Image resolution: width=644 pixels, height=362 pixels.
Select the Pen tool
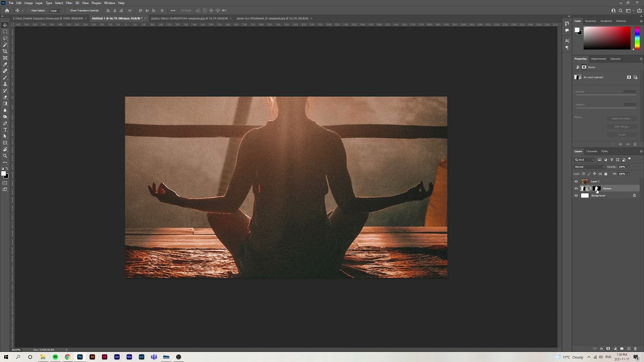coord(5,123)
